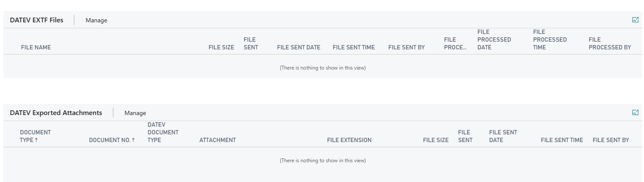The image size is (644, 182).
Task: Click the Attachment column header
Action: pyautogui.click(x=217, y=140)
